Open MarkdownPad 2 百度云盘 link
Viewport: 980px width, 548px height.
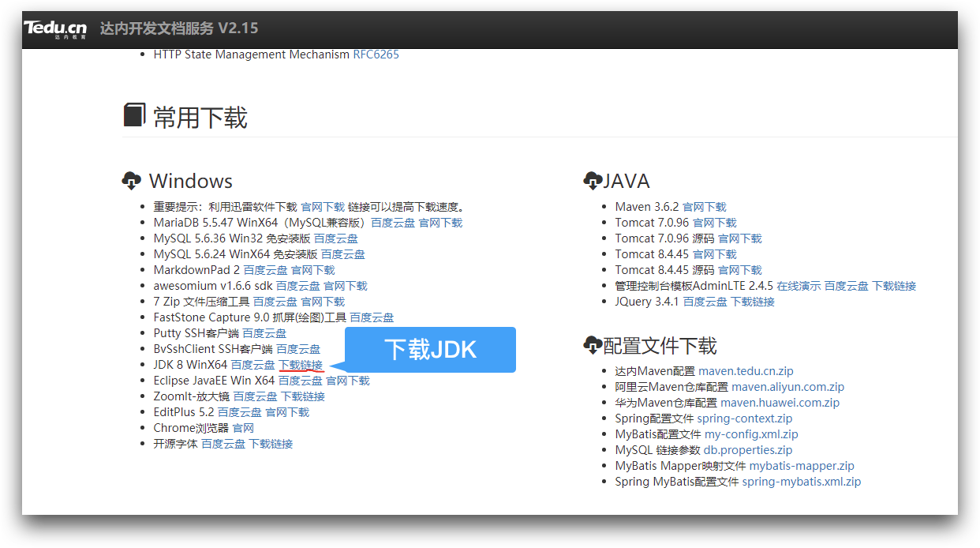point(265,270)
